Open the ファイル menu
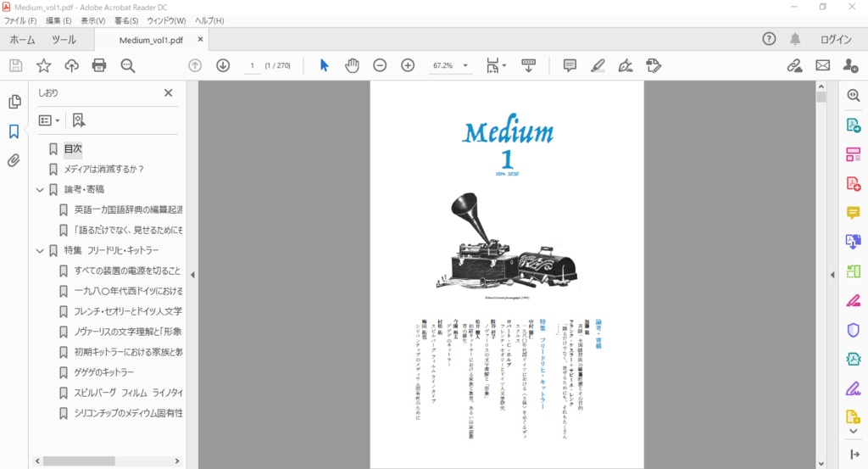 (x=20, y=20)
